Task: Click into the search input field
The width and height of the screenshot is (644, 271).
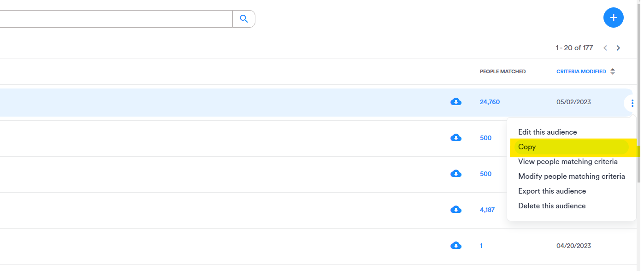Action: pos(115,19)
